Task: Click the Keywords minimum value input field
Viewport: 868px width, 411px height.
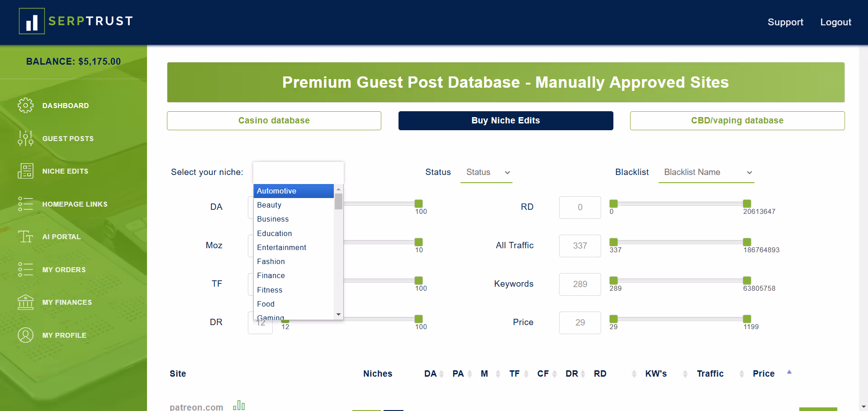Action: click(580, 284)
